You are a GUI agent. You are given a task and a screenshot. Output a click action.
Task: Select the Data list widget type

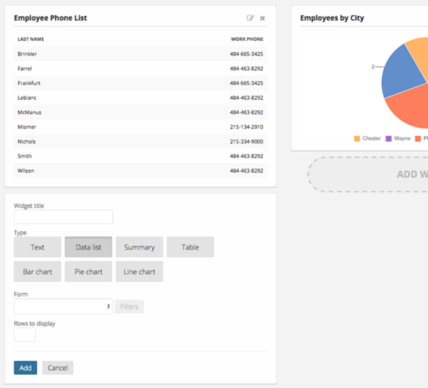88,247
